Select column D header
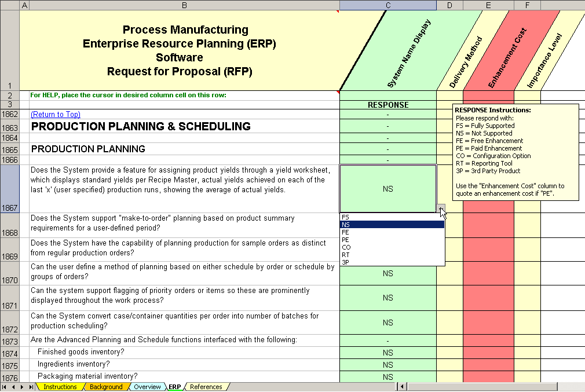This screenshot has height=392, width=585. pos(449,5)
